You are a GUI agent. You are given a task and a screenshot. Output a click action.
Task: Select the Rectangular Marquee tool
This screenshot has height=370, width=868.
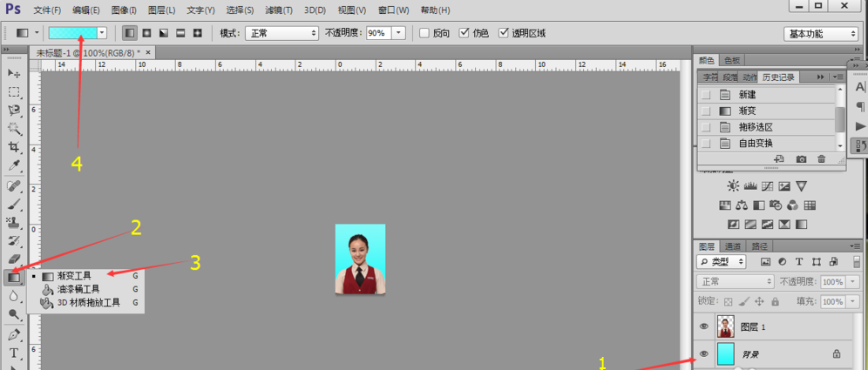coord(14,91)
